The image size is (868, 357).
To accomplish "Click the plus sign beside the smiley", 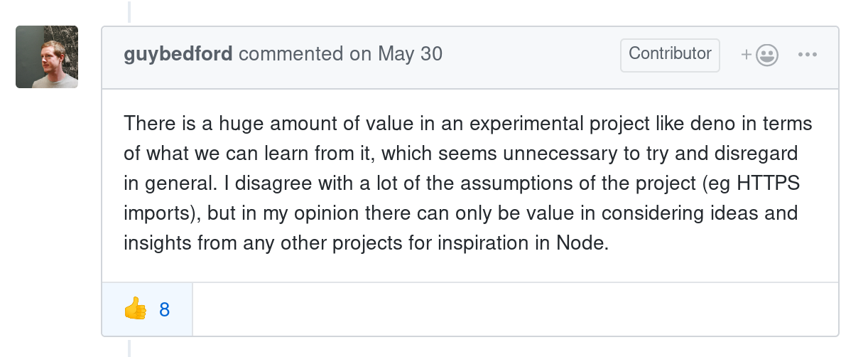I will pyautogui.click(x=747, y=55).
